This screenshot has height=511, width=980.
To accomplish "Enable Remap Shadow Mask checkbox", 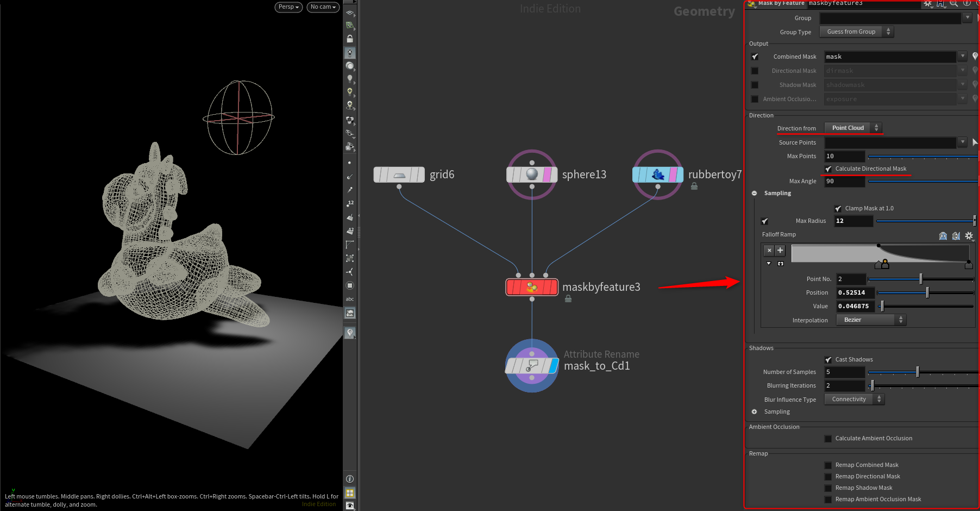I will click(x=828, y=488).
